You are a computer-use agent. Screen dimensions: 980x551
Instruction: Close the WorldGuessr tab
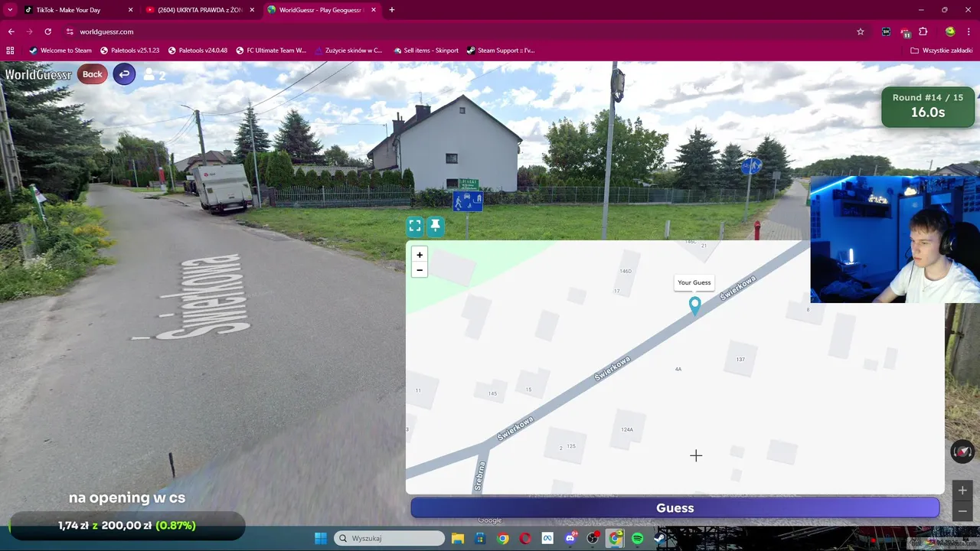click(x=374, y=10)
